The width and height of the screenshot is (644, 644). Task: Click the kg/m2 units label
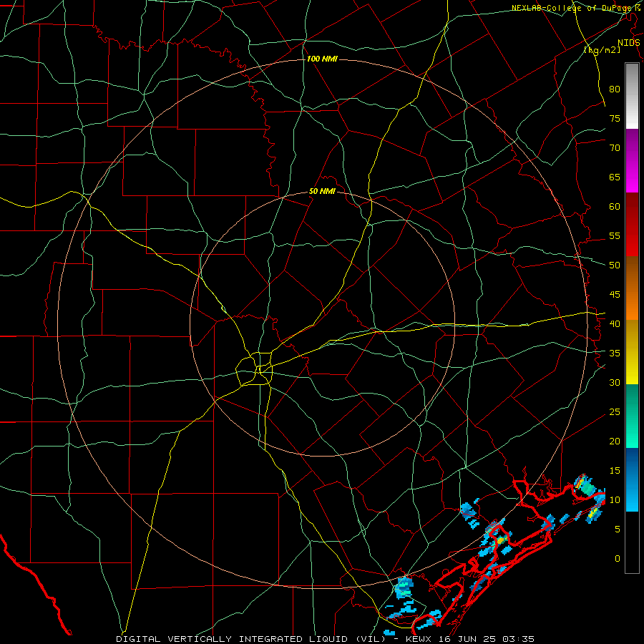pos(602,50)
